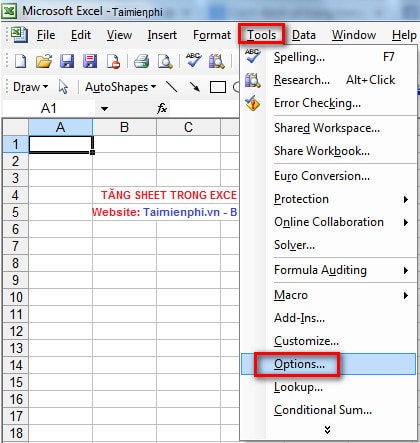Click the Excel icon in the title bar

9,11
